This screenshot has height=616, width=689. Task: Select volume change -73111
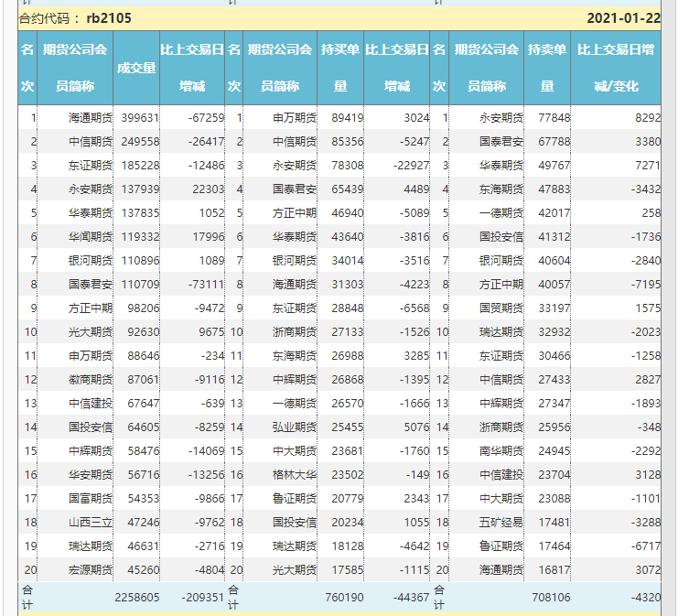tap(206, 284)
